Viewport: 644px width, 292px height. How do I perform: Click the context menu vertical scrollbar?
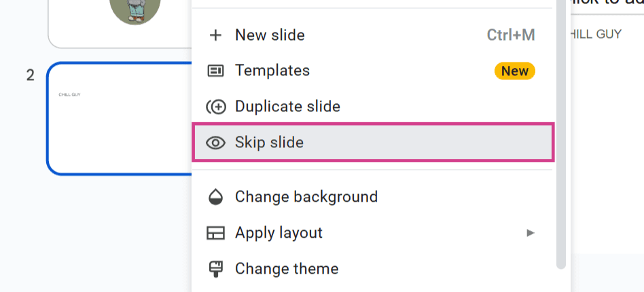pyautogui.click(x=561, y=134)
